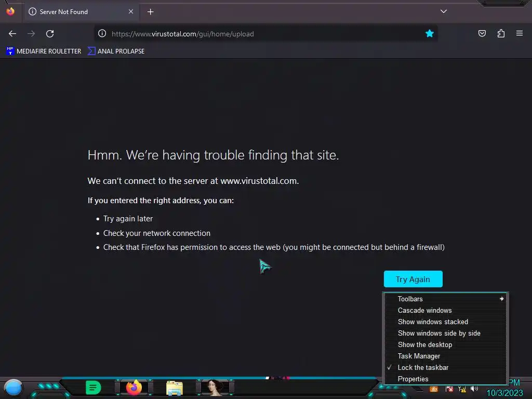The height and width of the screenshot is (399, 532).
Task: Reload the page with refresh icon
Action: (x=50, y=34)
